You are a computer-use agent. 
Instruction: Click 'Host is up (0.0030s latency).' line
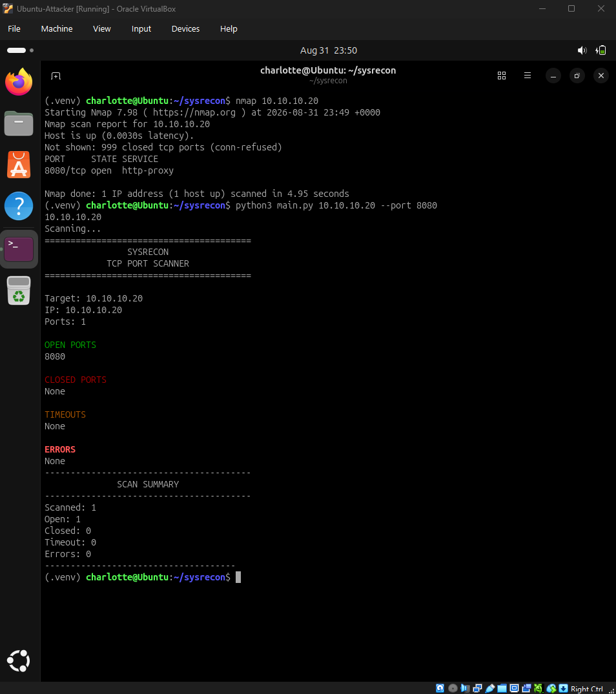pyautogui.click(x=119, y=136)
